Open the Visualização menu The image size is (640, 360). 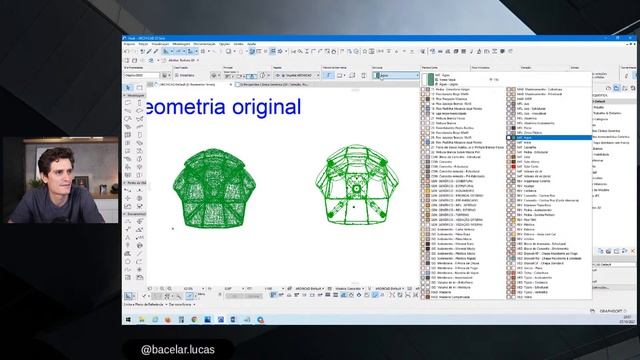click(160, 44)
